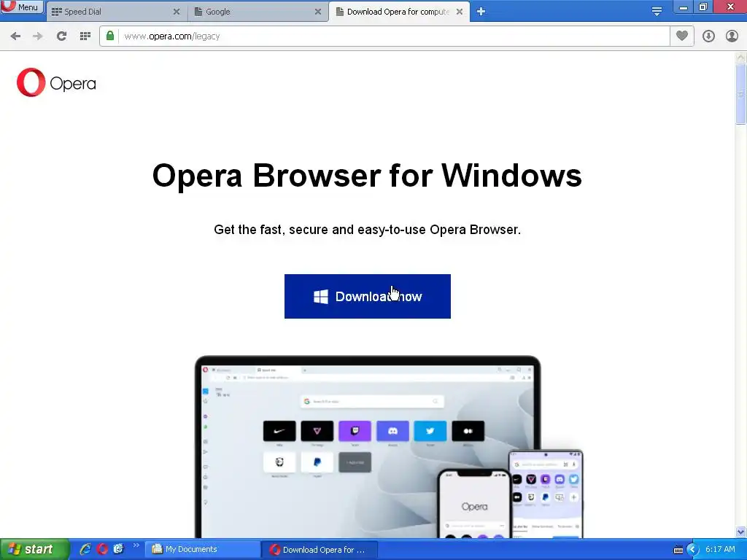Screen dimensions: 747x560
Task: Click the green security padlock icon
Action: [110, 36]
